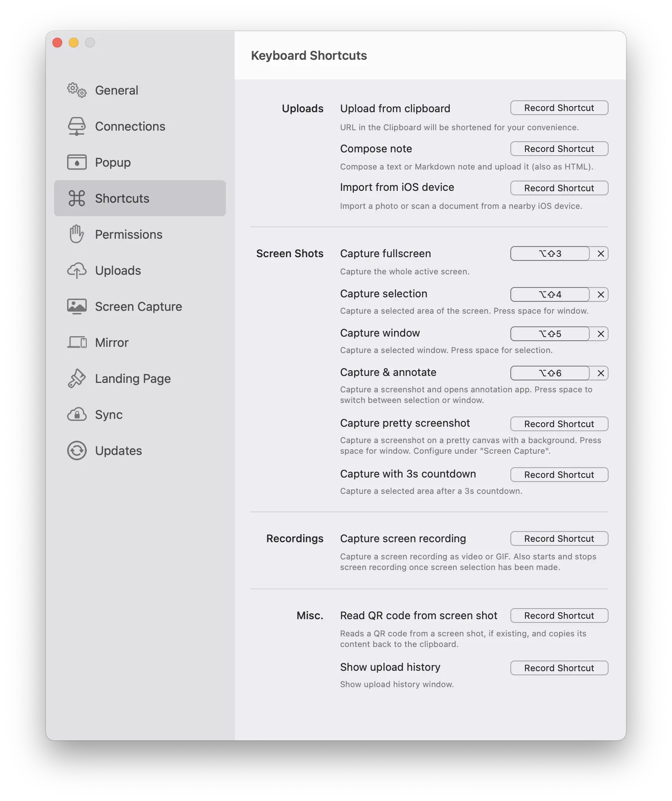The image size is (672, 801).
Task: Edit the Capture fullscreen shortcut field
Action: coord(550,253)
